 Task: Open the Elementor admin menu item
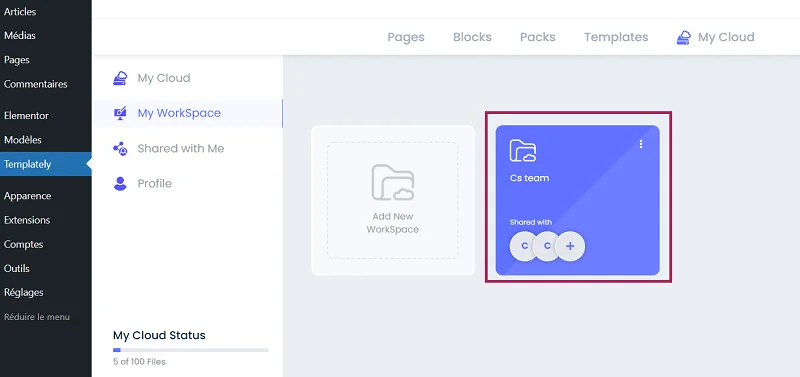coord(27,116)
